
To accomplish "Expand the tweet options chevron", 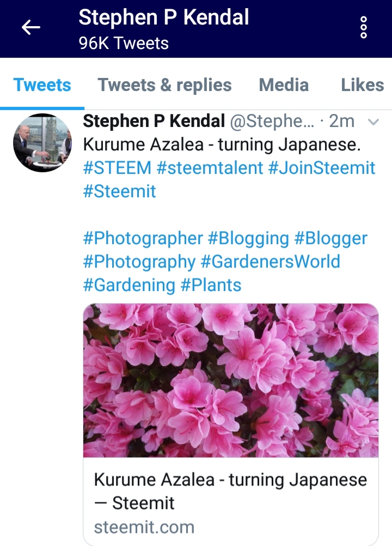I will (x=373, y=122).
